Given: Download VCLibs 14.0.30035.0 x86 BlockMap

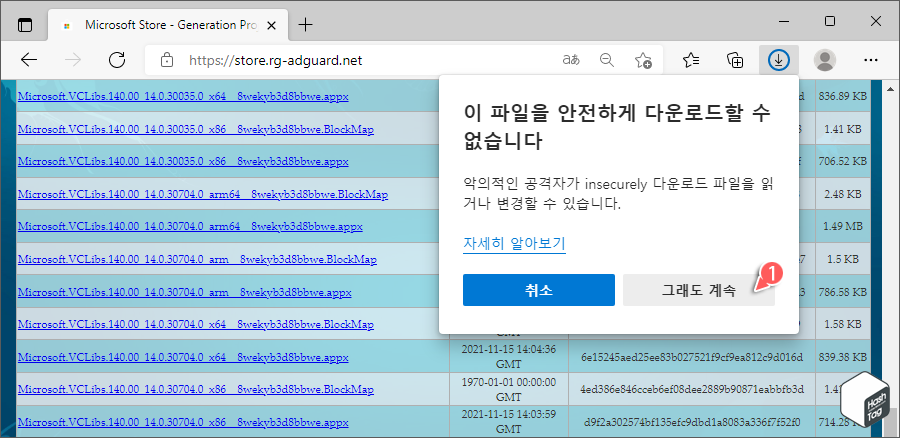Looking at the screenshot, I should [x=196, y=129].
